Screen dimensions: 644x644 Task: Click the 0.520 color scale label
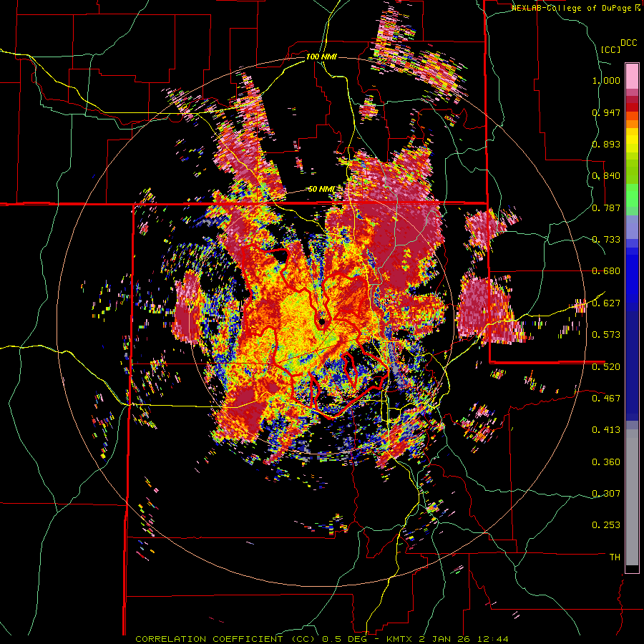[x=606, y=366]
